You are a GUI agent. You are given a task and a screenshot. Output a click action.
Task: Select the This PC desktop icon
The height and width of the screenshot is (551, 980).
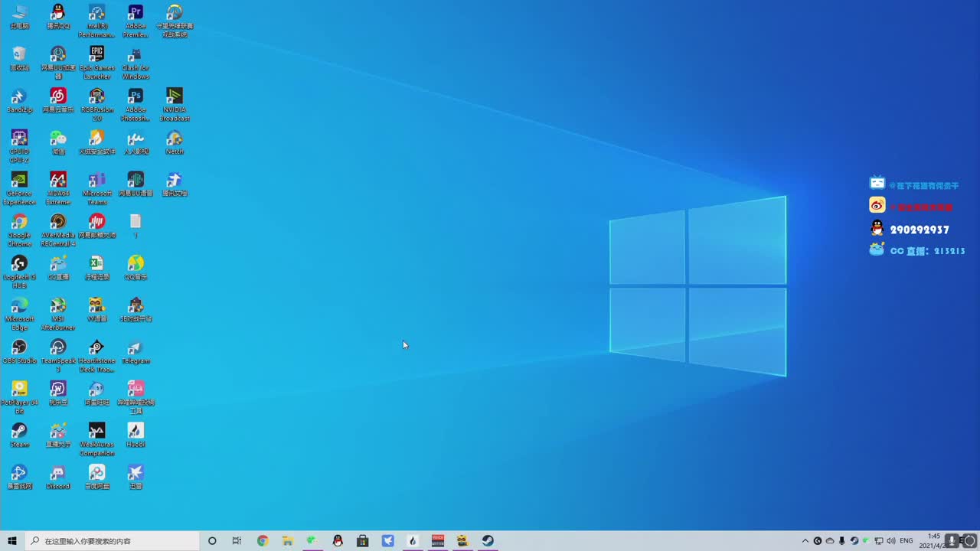19,17
